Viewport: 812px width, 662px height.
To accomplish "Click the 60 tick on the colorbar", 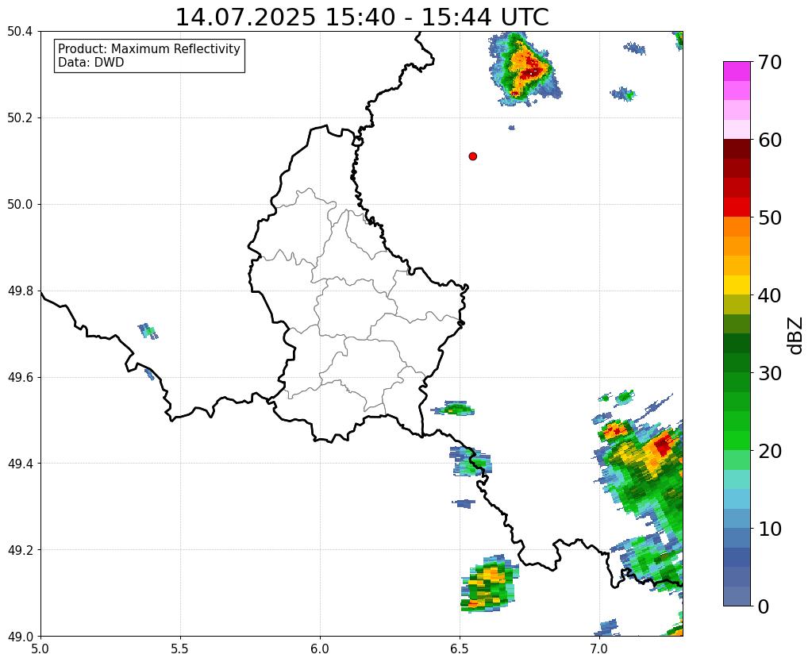I will tap(770, 140).
